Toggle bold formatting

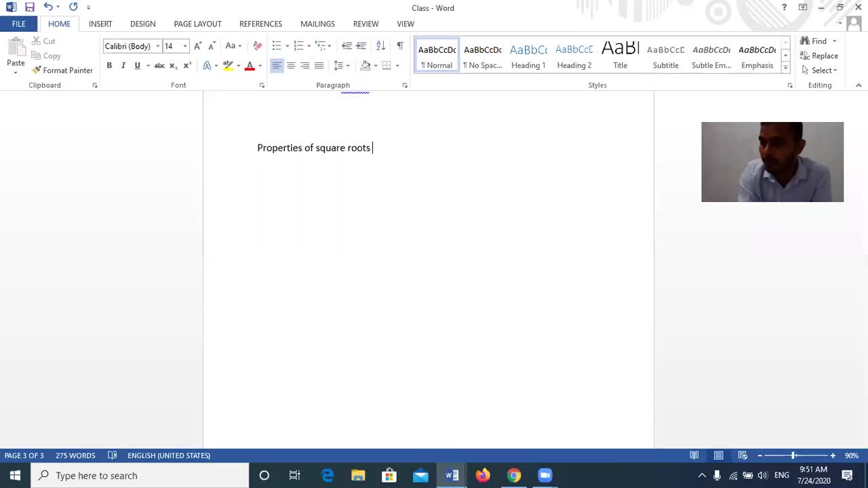109,66
